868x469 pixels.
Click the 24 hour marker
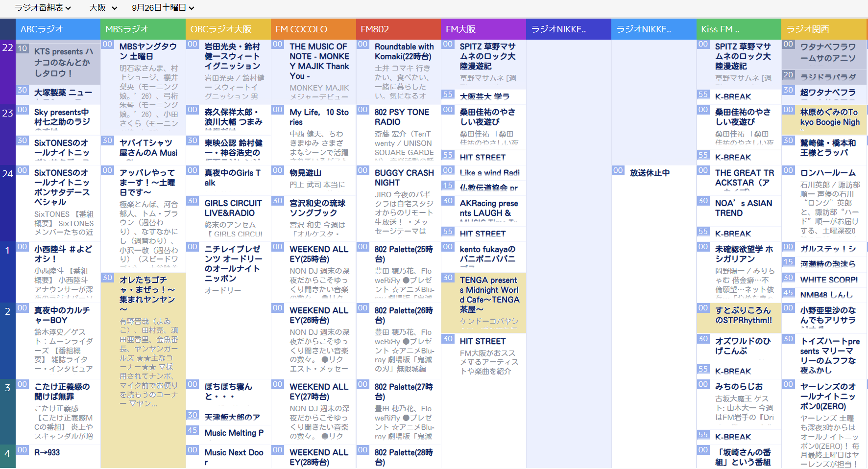coord(8,174)
